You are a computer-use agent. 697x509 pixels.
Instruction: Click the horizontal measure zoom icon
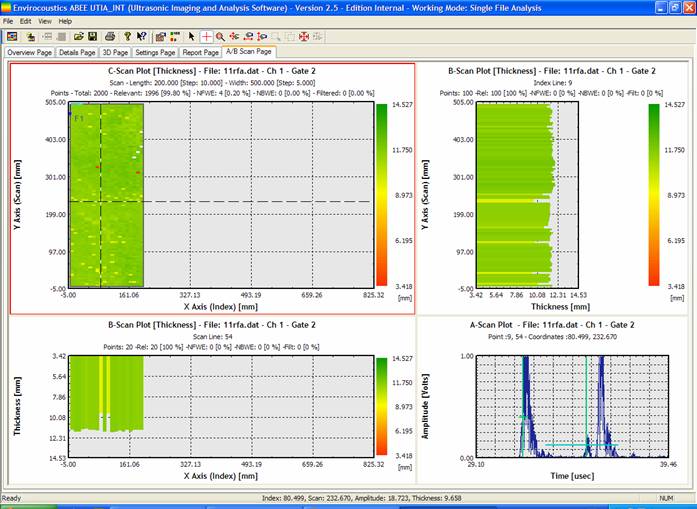(248, 36)
